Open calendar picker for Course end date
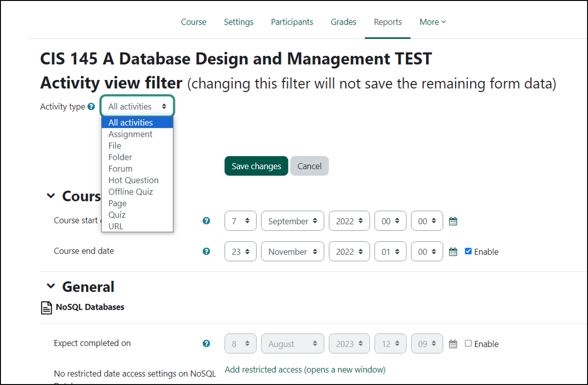 pos(453,252)
